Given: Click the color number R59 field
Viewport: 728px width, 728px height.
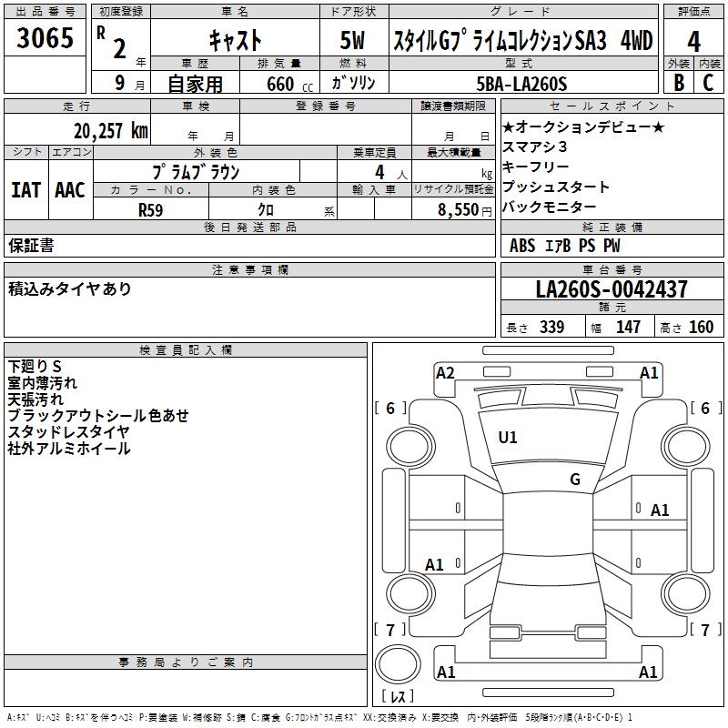Looking at the screenshot, I should 151,209.
